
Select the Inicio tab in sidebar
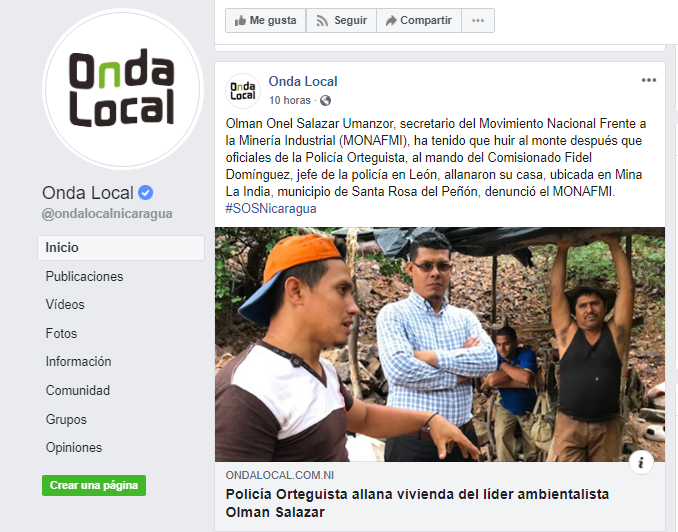tap(121, 248)
